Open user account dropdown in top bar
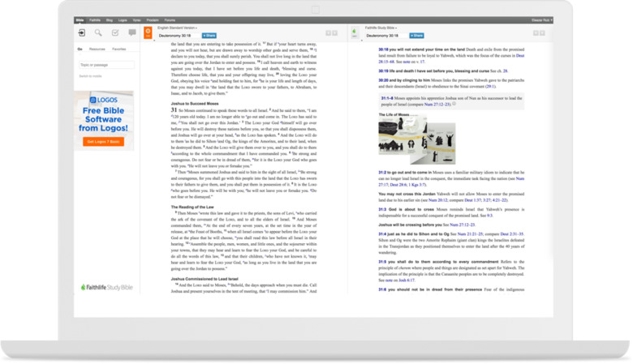 [x=542, y=20]
